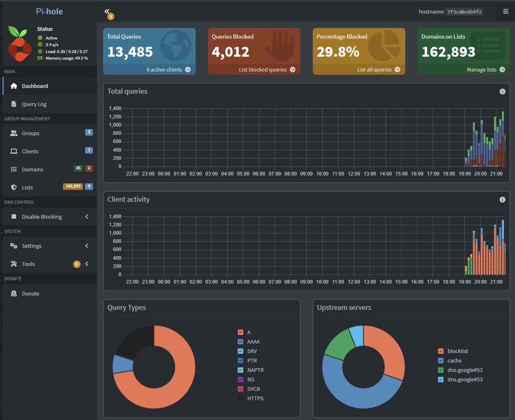Click the Pi-hole title link
Screen dimensions: 515x420
point(49,12)
